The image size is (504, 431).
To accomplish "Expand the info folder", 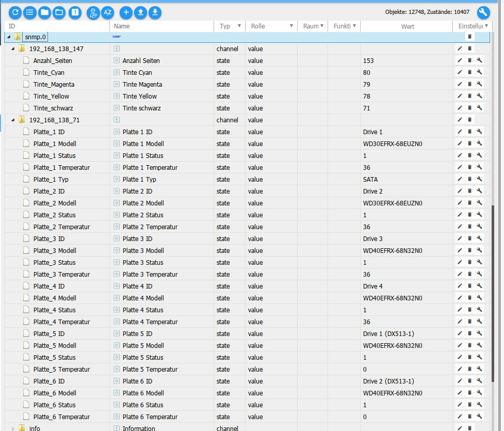I will click(x=13, y=428).
